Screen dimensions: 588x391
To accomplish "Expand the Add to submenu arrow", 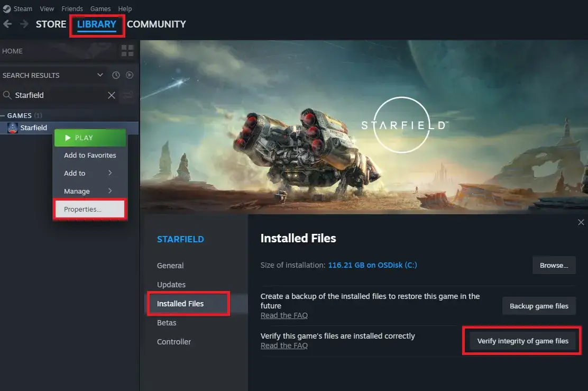I will (111, 173).
